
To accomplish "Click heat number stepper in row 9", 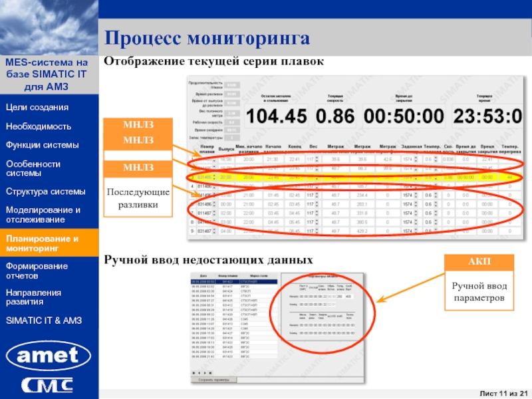I will pos(214,231).
